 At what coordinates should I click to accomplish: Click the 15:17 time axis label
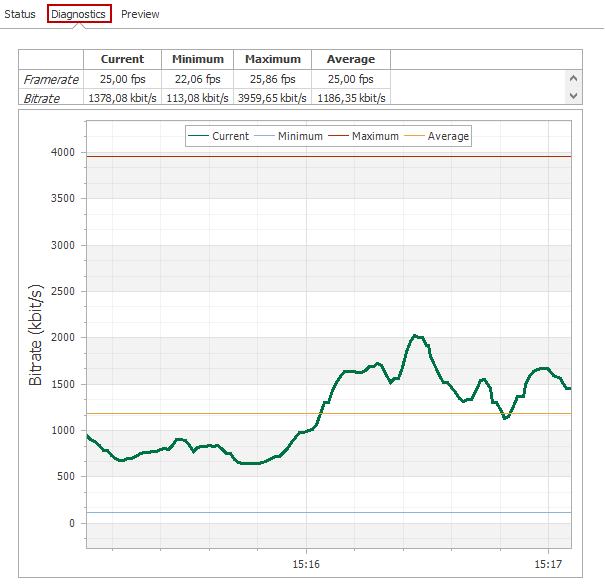pos(548,564)
